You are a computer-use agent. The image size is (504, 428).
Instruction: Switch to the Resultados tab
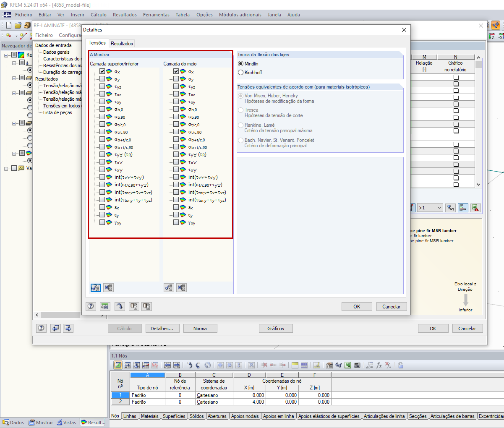pyautogui.click(x=122, y=44)
